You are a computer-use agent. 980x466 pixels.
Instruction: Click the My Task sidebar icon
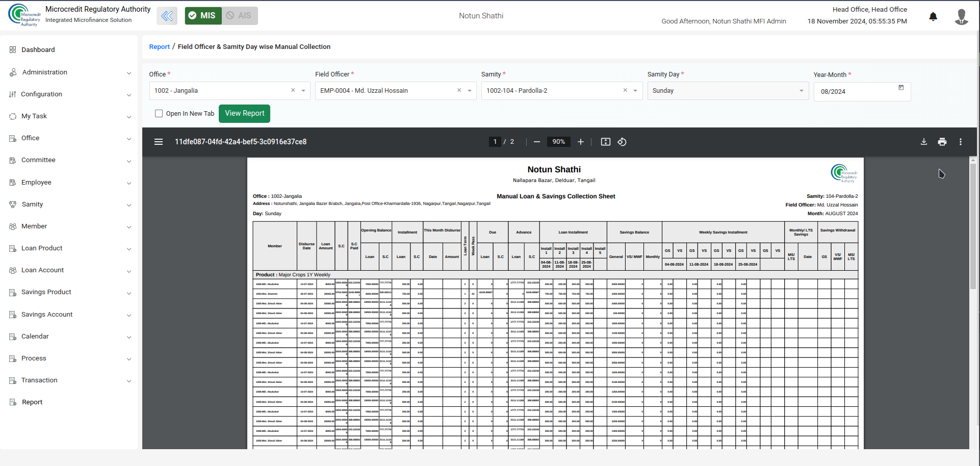pyautogui.click(x=13, y=116)
